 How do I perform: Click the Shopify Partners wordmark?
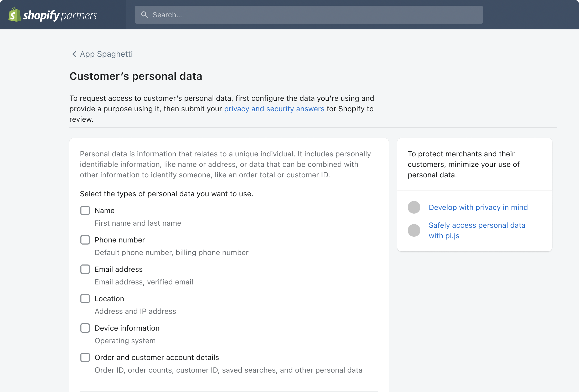click(60, 15)
